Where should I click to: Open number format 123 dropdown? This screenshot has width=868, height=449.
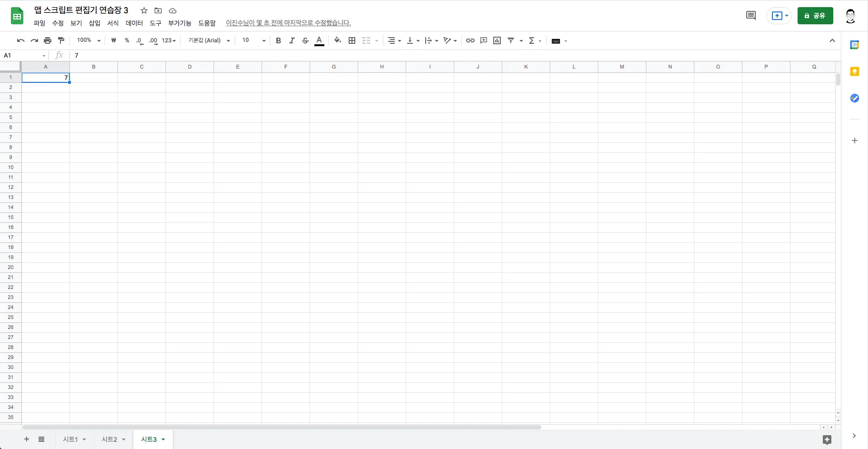[169, 40]
